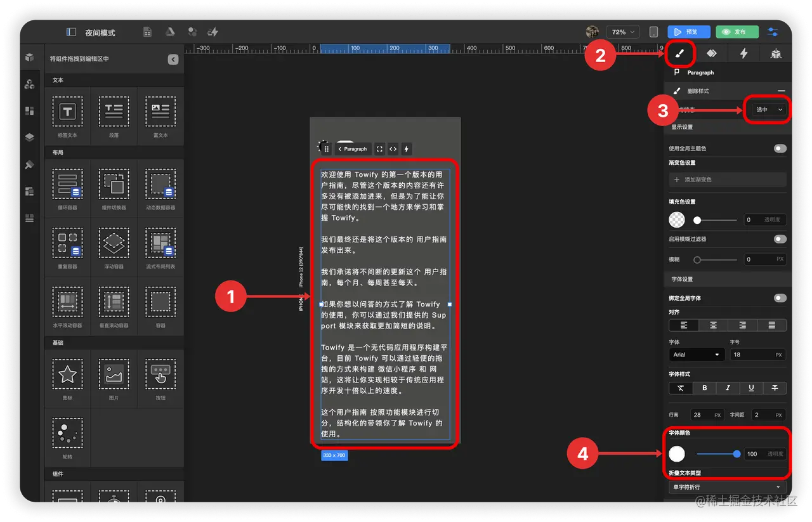
Task: Open the 72% zoom dropdown
Action: coord(623,32)
